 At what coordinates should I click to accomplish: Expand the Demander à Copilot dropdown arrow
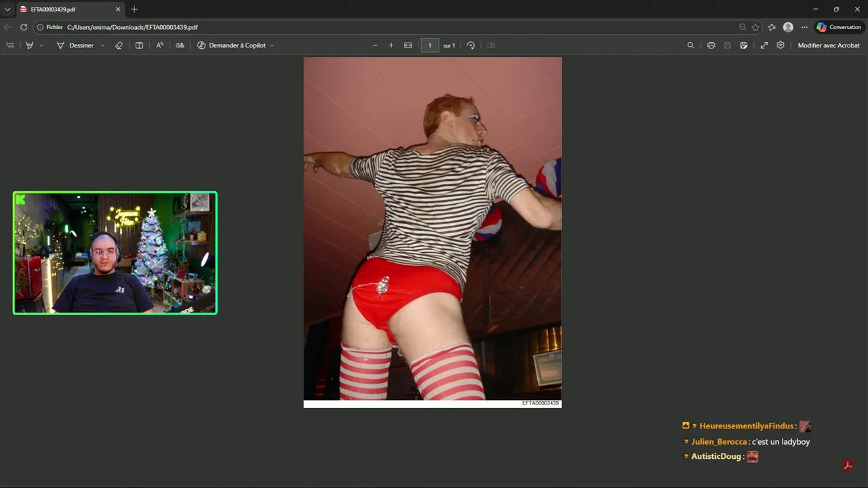point(272,45)
